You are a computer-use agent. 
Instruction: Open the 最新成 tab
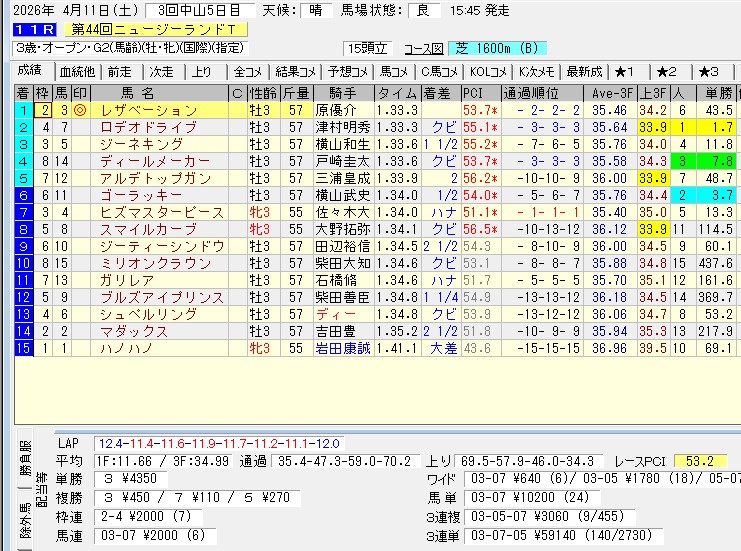pos(584,71)
